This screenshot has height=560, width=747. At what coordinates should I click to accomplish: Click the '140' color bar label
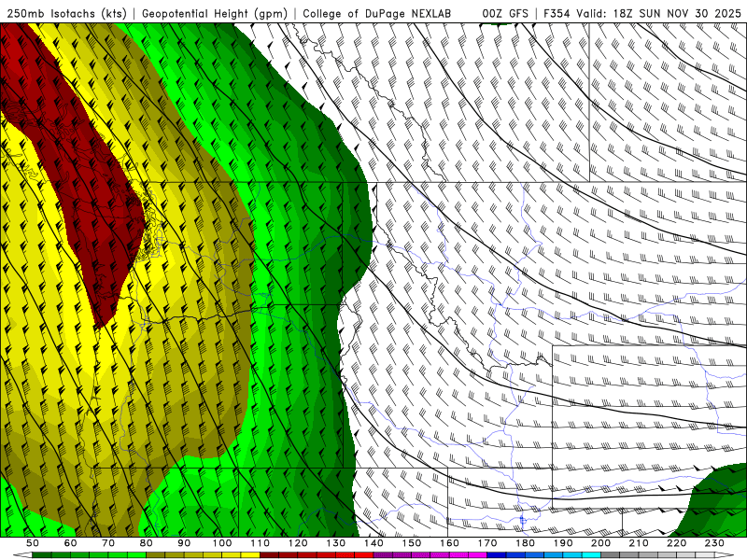373,543
